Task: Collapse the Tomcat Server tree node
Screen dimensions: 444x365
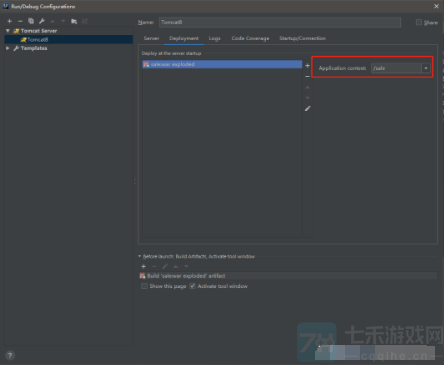Action: click(8, 31)
